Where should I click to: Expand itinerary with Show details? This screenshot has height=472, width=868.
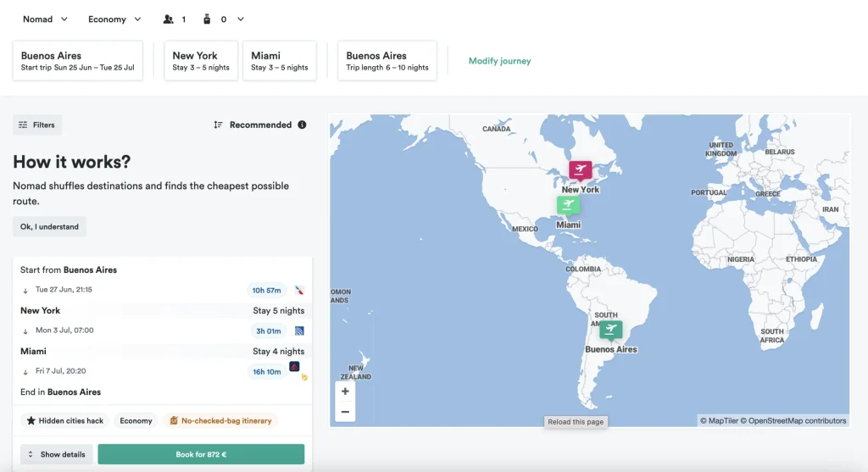tap(57, 454)
